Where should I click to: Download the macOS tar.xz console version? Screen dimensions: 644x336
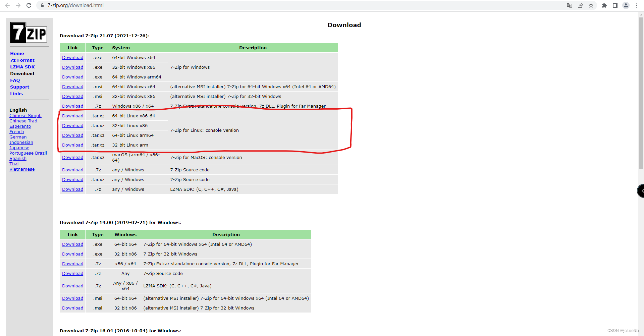click(72, 158)
